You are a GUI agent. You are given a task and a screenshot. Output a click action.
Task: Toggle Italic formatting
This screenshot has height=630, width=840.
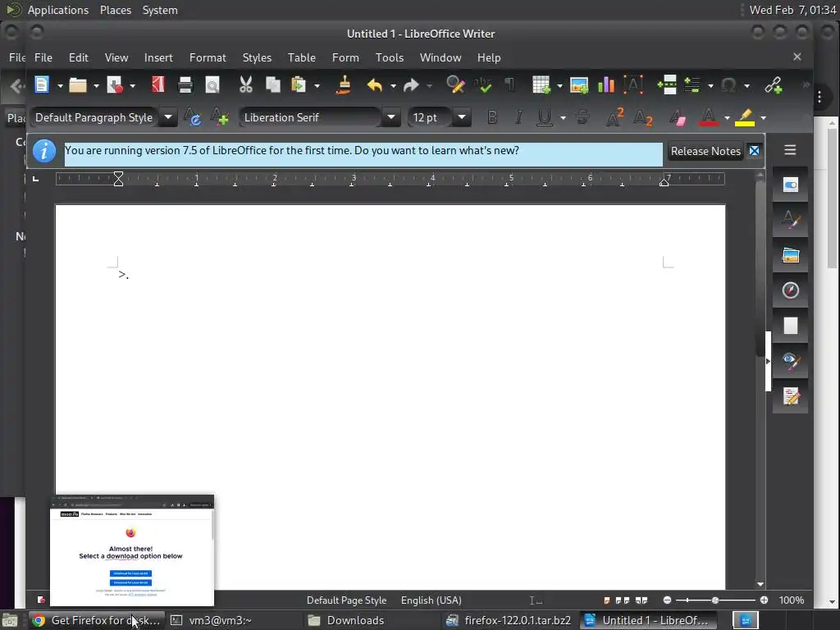pos(518,117)
